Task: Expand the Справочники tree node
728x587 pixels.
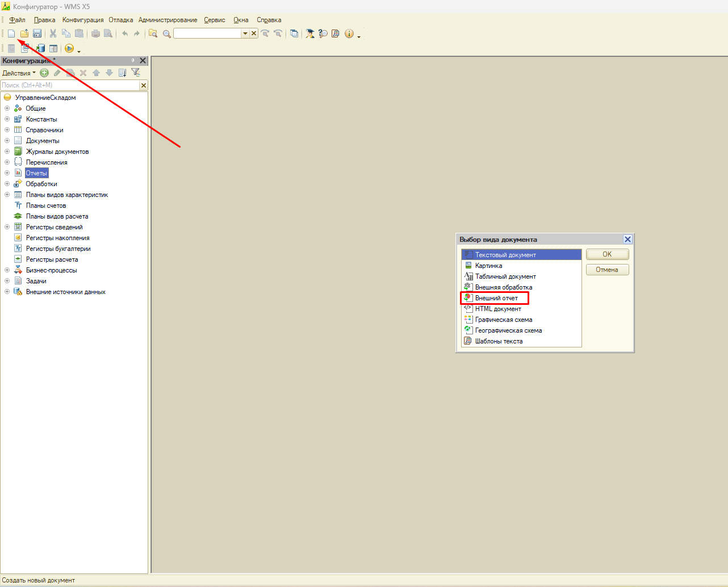Action: (x=7, y=130)
